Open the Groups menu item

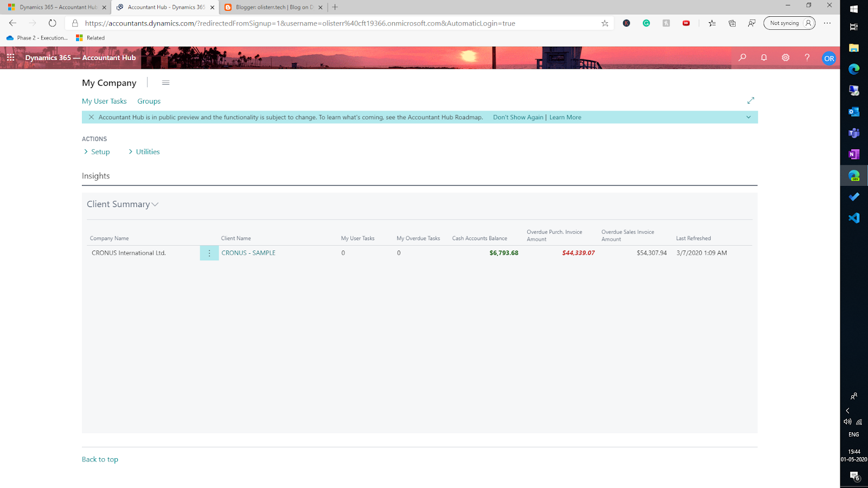pyautogui.click(x=149, y=101)
